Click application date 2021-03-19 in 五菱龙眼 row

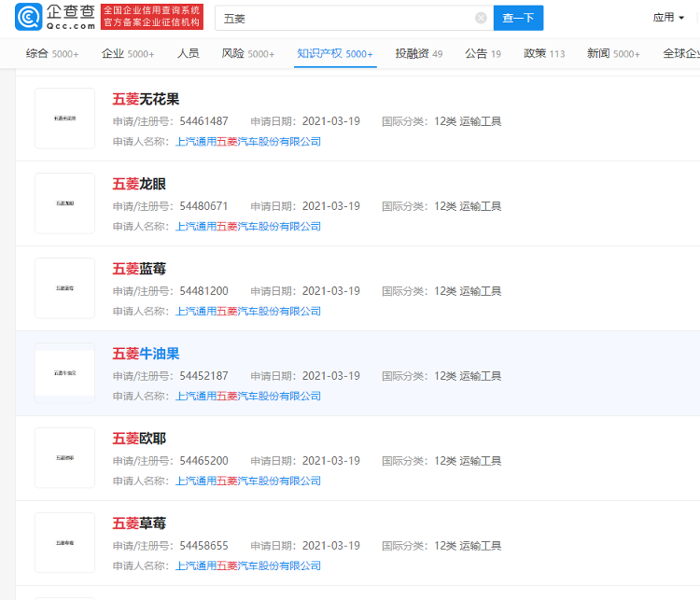[x=330, y=206]
